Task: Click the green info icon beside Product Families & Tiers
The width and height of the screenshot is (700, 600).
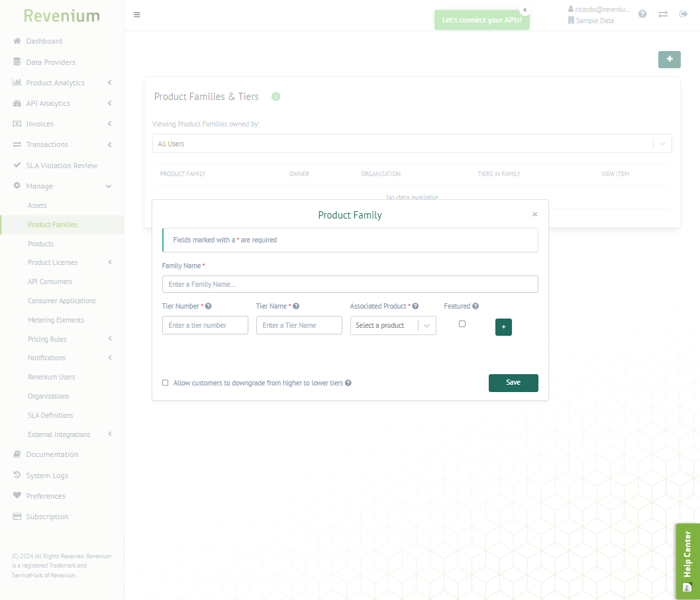Action: point(276,97)
